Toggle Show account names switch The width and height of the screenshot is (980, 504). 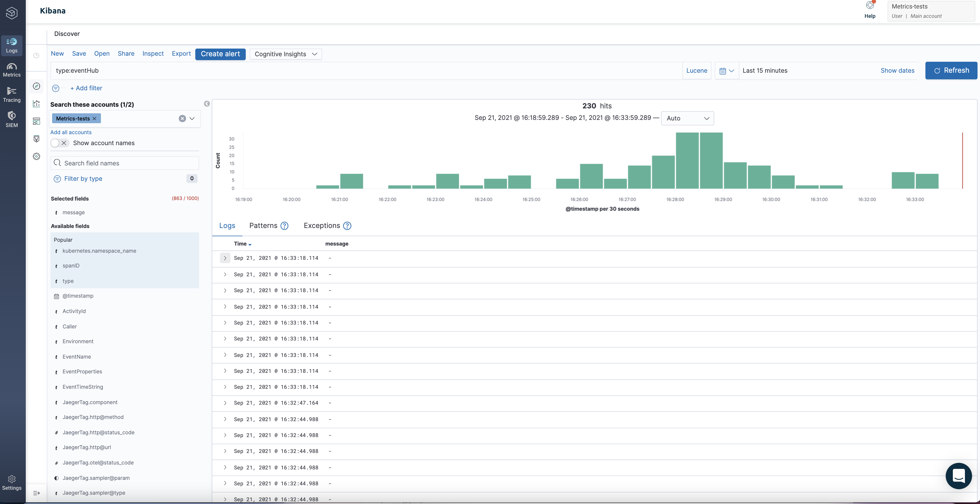[59, 143]
